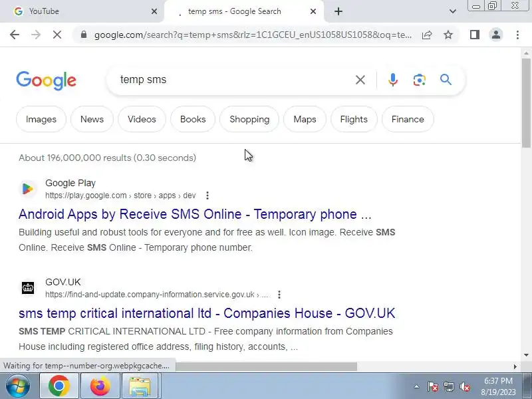
Task: Click the forward navigation arrow
Action: coord(36,35)
